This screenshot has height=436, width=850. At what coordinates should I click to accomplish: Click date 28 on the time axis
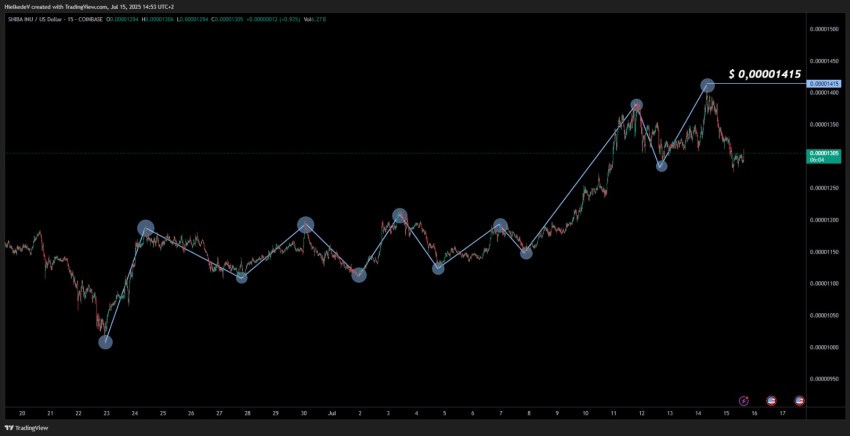click(247, 413)
